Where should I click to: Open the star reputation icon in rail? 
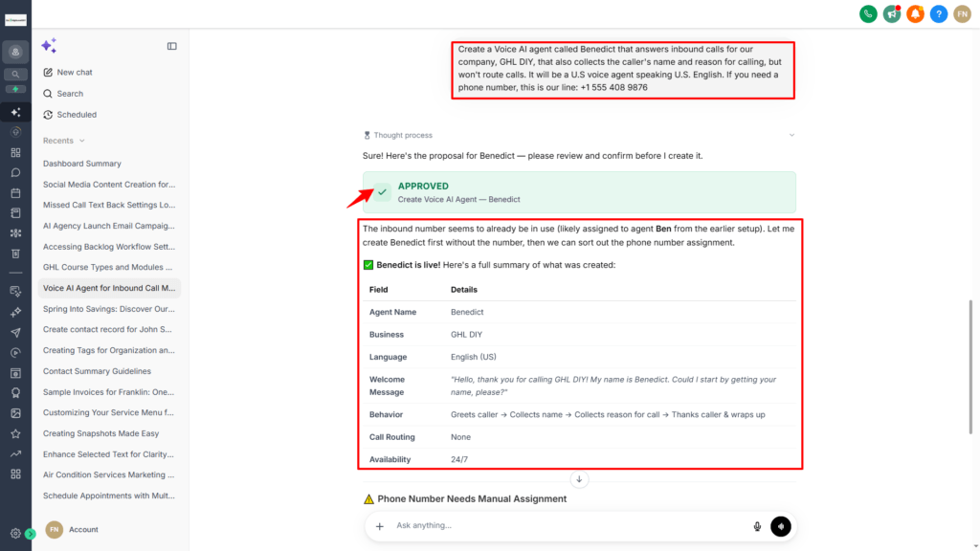[15, 433]
